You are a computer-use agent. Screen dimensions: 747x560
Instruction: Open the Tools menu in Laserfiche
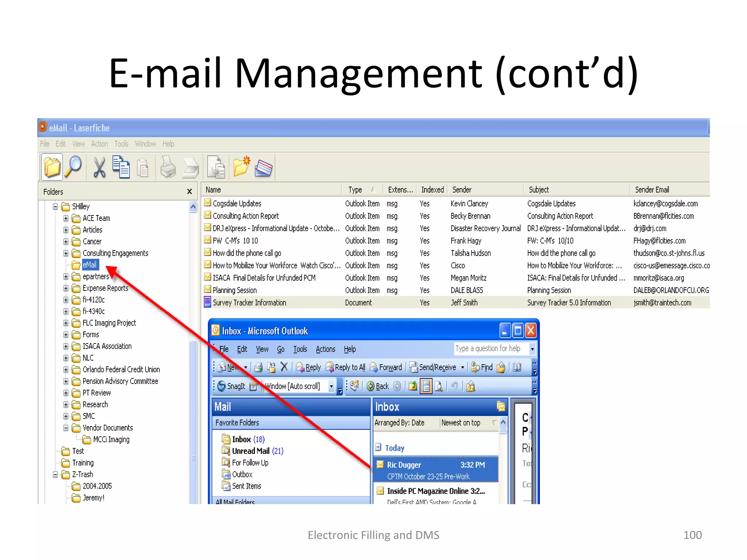coord(121,144)
